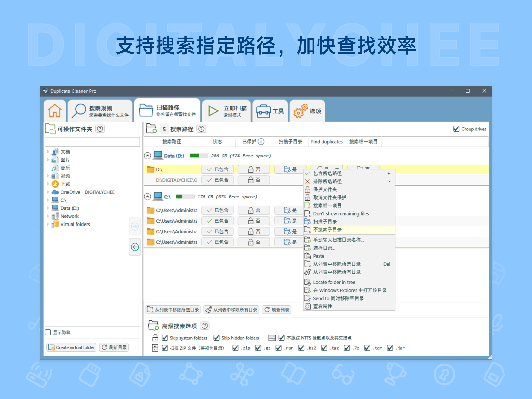Image resolution: width=532 pixels, height=399 pixels.
Task: Select 手动输入扫描目录名称... menu entry
Action: point(349,240)
